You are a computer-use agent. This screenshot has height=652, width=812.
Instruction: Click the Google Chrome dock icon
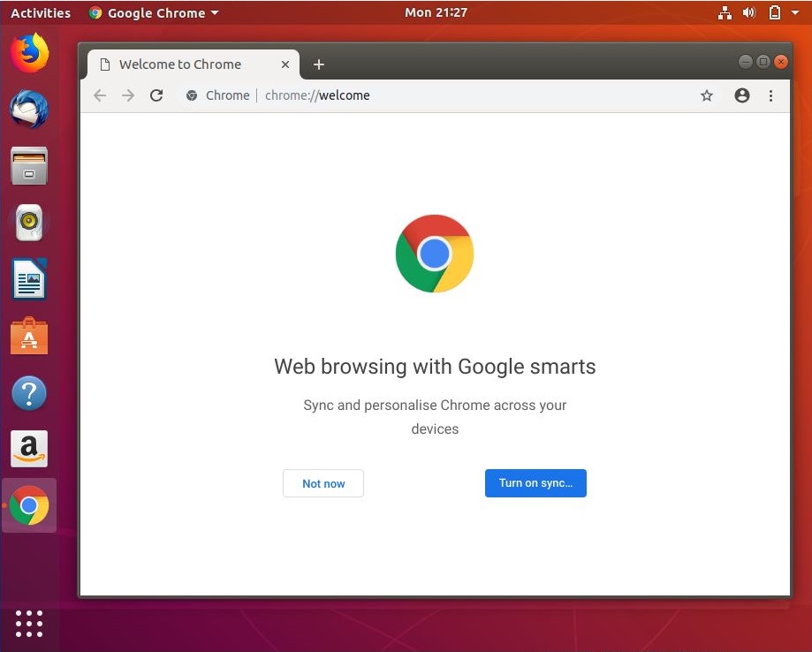tap(29, 505)
